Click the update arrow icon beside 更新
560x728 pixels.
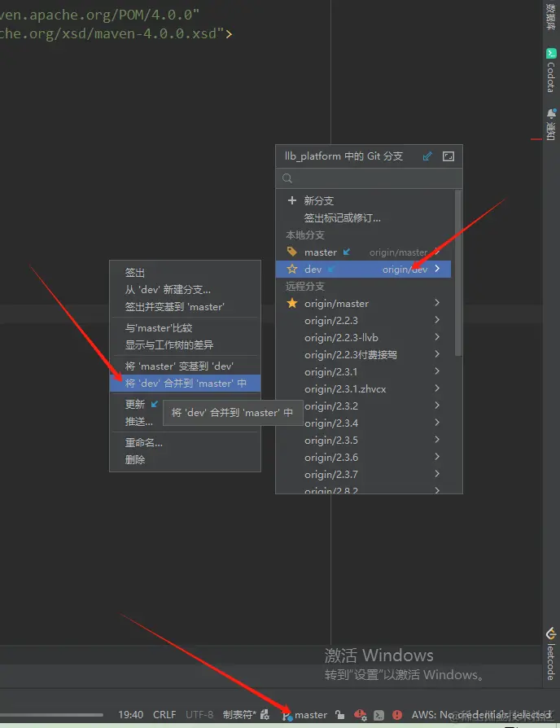(155, 404)
